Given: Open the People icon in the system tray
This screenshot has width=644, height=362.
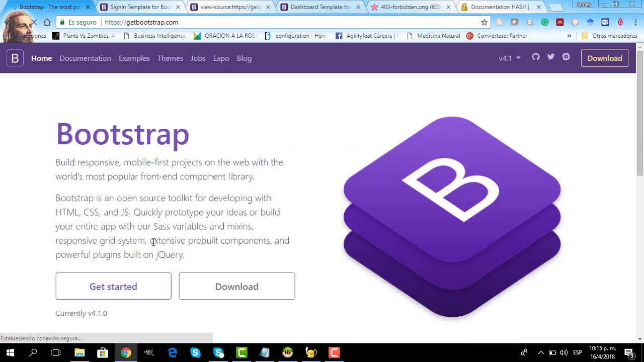Looking at the screenshot, I should [524, 352].
